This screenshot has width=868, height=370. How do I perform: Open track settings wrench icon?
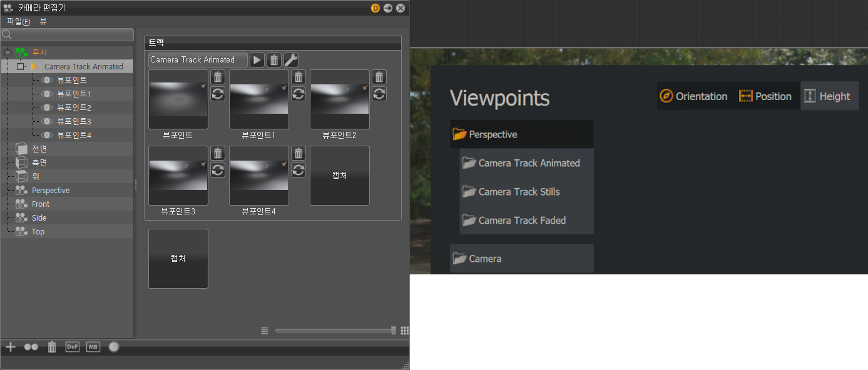tap(291, 60)
